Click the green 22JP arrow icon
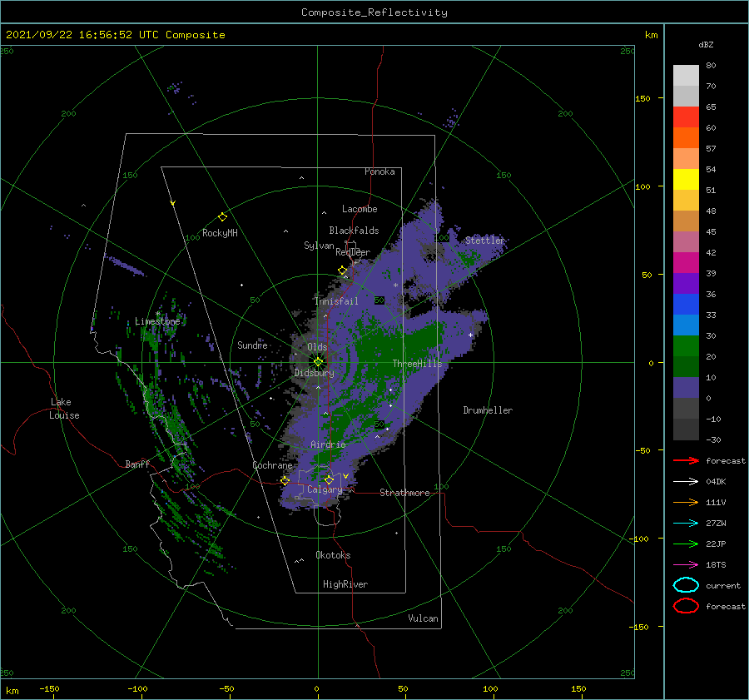749x700 pixels. (686, 544)
